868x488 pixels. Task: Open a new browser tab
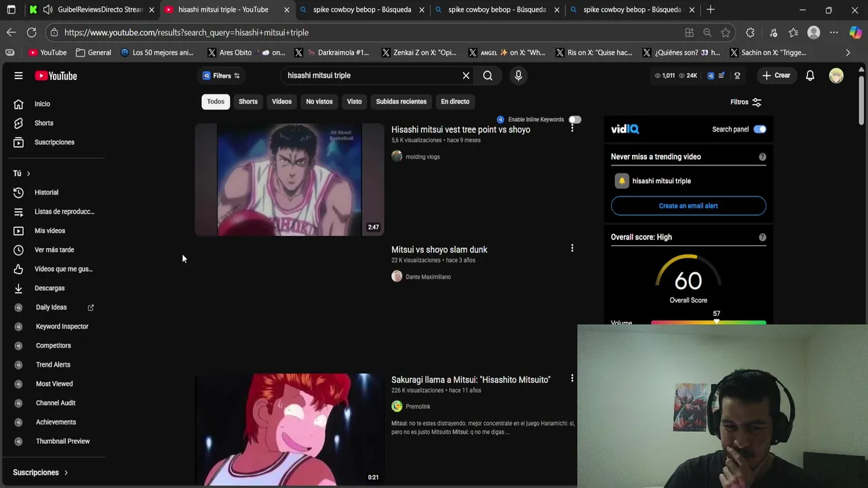(711, 9)
